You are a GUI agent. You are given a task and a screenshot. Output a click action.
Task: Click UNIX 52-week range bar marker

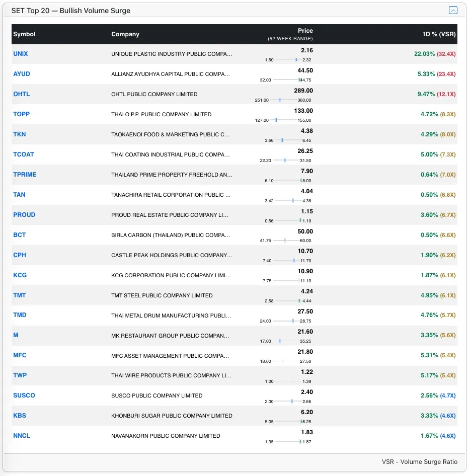click(x=296, y=60)
